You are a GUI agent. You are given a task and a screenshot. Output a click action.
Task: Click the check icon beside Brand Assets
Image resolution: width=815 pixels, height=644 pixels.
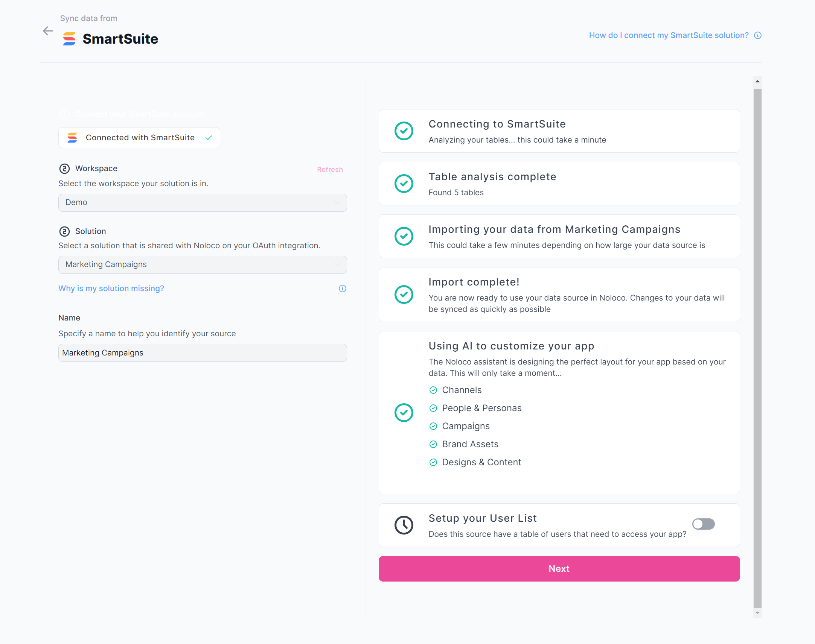click(x=433, y=444)
